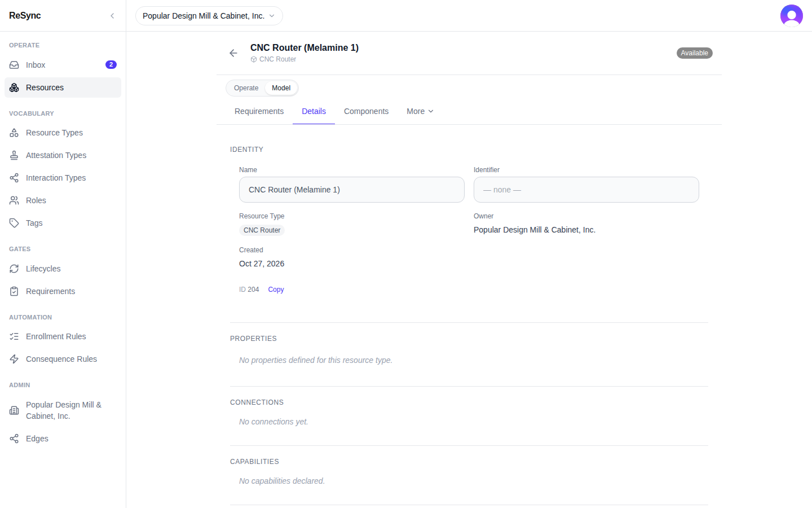Click the ReSync logo text
The width and height of the screenshot is (812, 508).
[x=25, y=16]
